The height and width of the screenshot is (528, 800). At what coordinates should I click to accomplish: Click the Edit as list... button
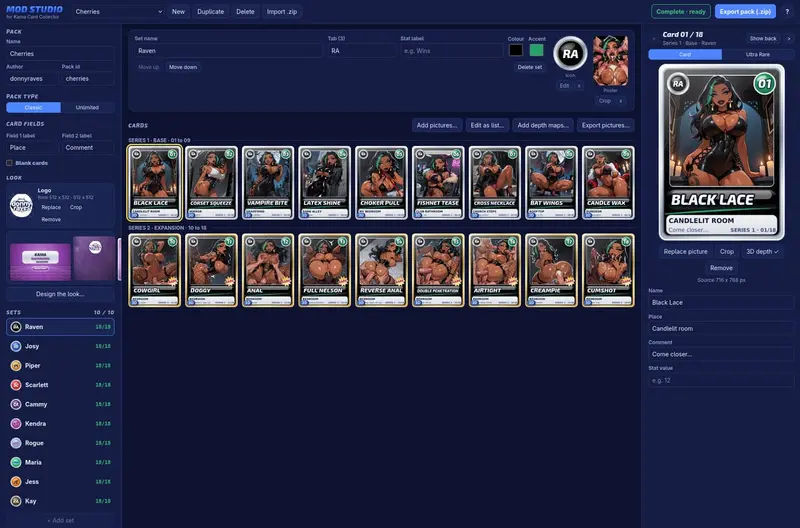click(x=487, y=125)
